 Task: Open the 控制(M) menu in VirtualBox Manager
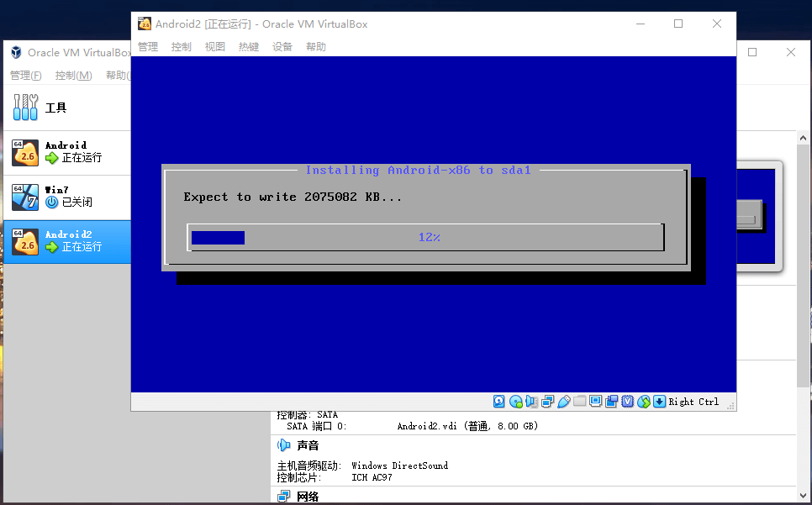pyautogui.click(x=73, y=76)
